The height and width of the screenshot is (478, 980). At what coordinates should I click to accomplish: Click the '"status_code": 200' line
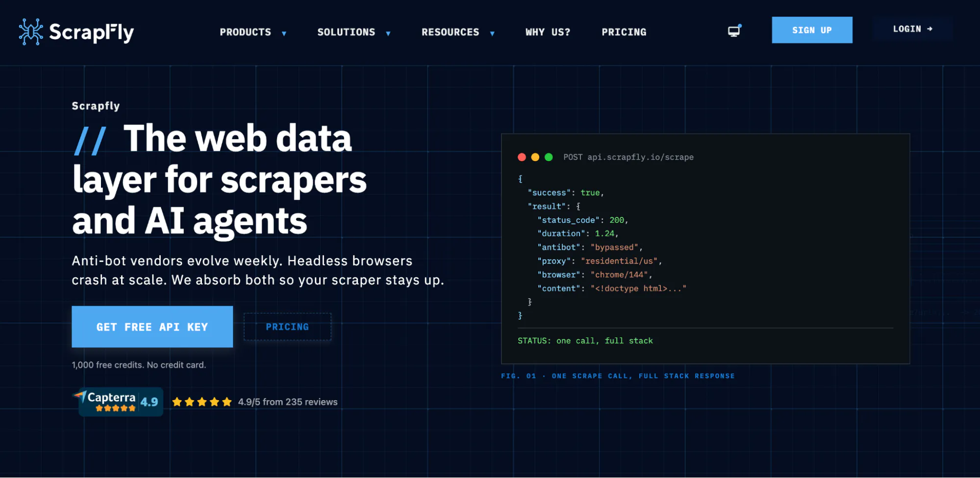point(582,220)
